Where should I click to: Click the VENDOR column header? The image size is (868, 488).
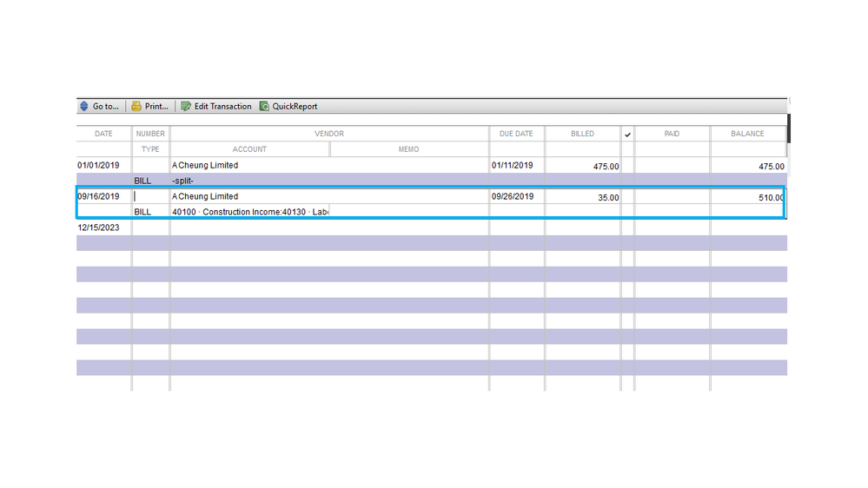pyautogui.click(x=329, y=134)
